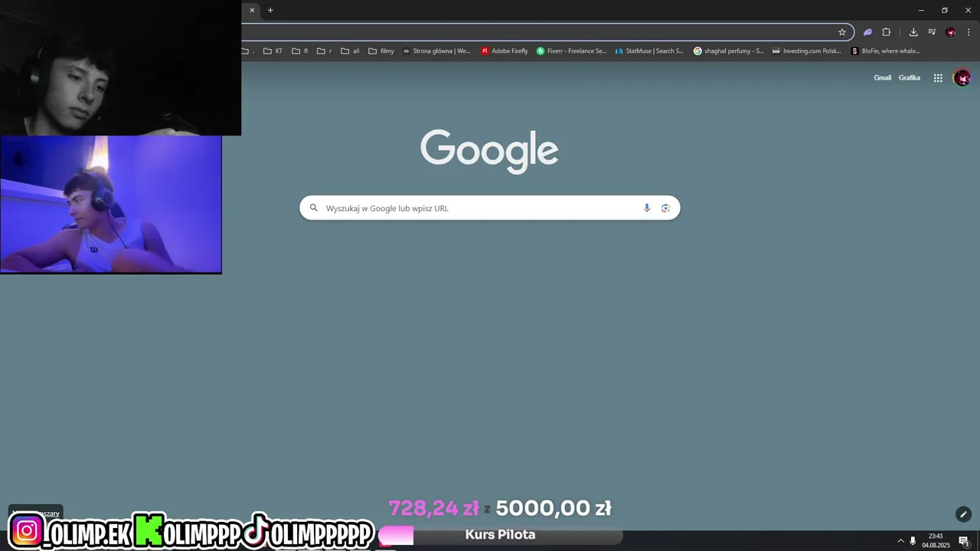Restore down the browser window
The image size is (980, 551).
pos(945,10)
